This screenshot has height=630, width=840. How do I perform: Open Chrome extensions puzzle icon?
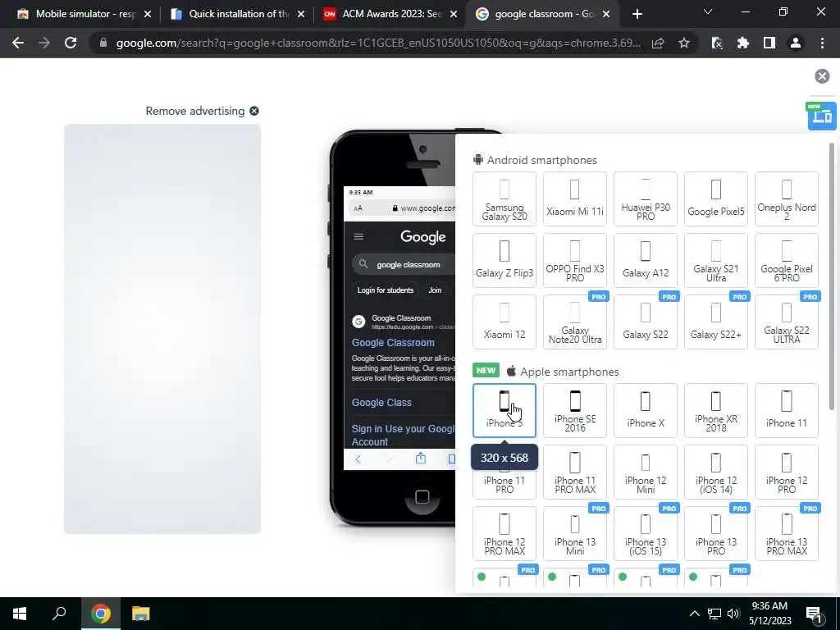[742, 43]
